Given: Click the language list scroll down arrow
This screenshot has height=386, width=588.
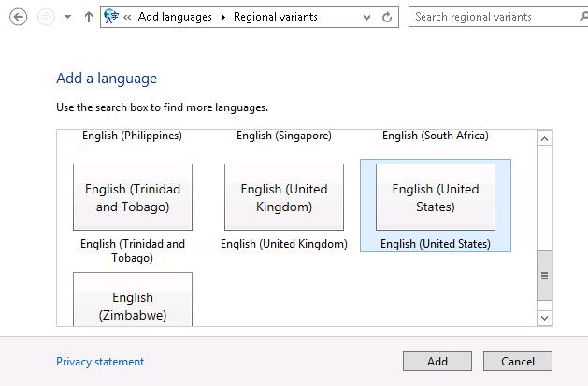Looking at the screenshot, I should [x=545, y=318].
